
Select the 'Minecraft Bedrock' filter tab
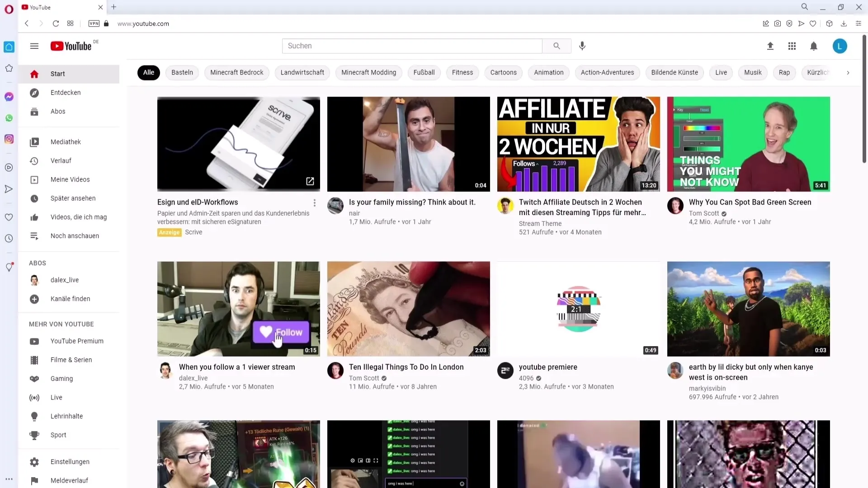tap(237, 72)
